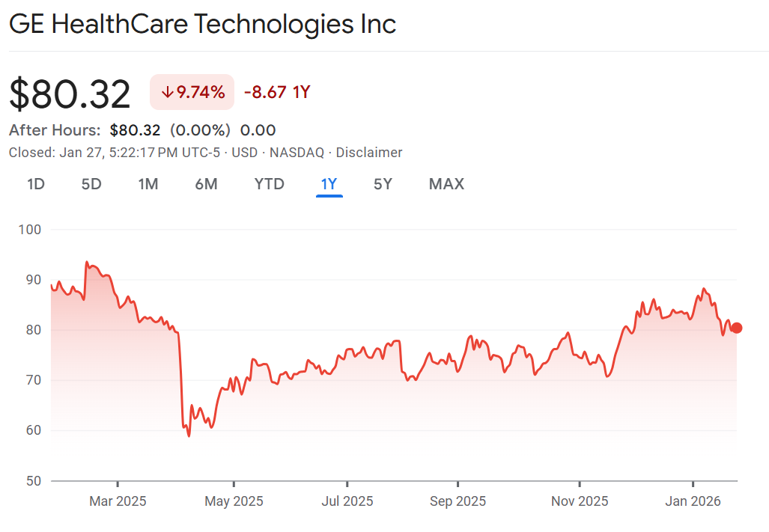Select the YTD time range
Image resolution: width=769 pixels, height=532 pixels.
270,184
